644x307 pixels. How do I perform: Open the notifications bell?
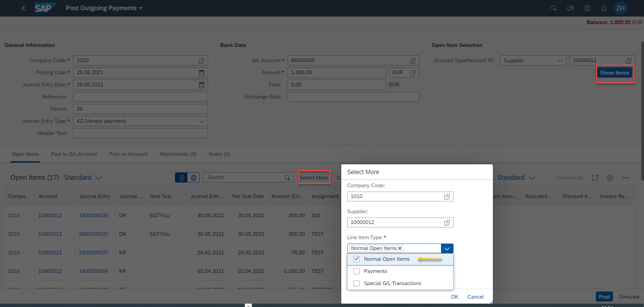(x=604, y=8)
